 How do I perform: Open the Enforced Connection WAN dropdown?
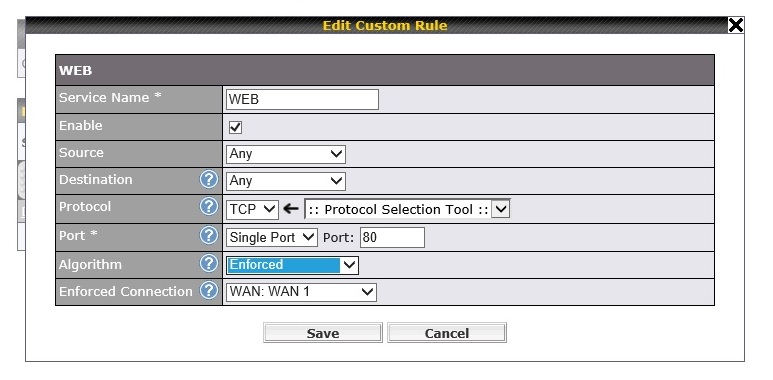pyautogui.click(x=301, y=292)
